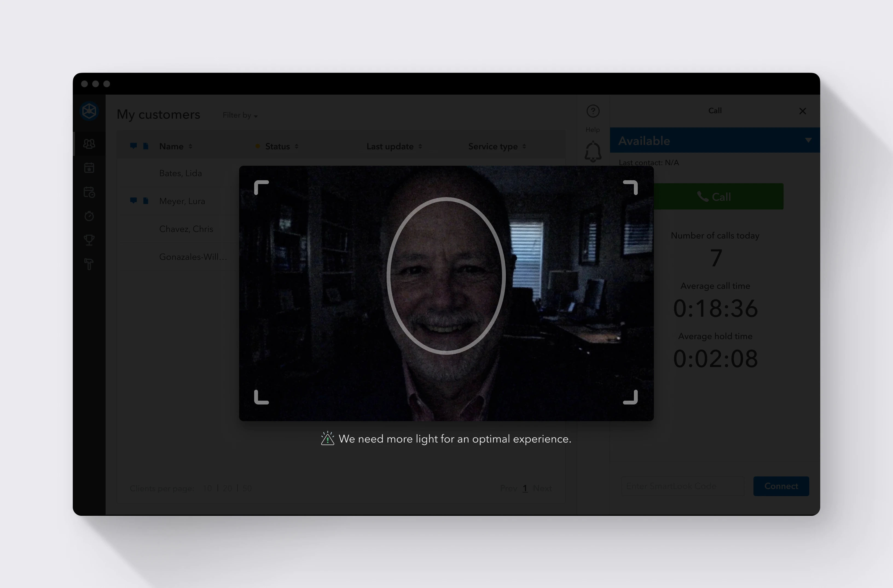The image size is (893, 588).
Task: Click the Connect button
Action: pos(781,486)
